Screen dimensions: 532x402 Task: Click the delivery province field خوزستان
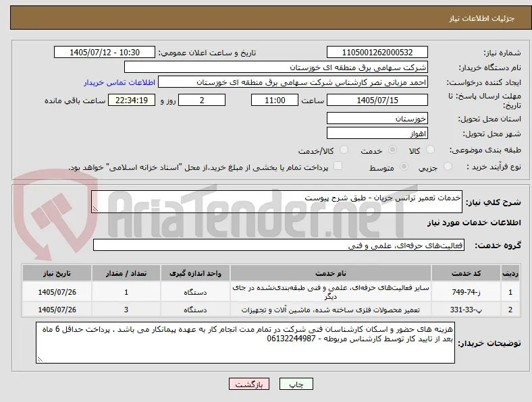(x=377, y=118)
